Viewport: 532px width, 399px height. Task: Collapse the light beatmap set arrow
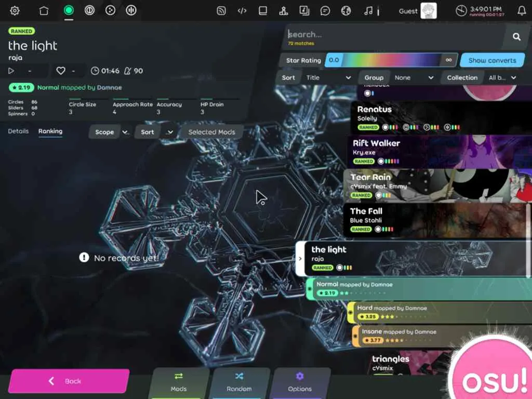(300, 259)
